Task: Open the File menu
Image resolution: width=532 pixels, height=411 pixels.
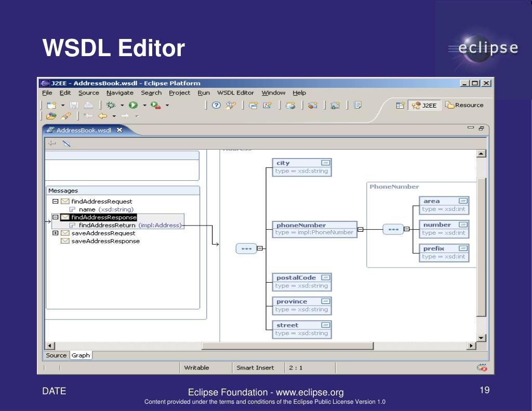Action: pyautogui.click(x=47, y=92)
